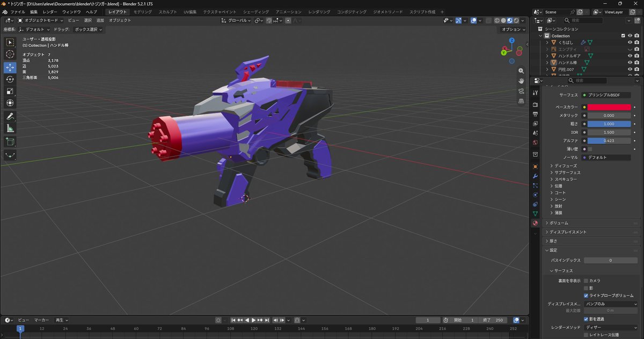Open 編集 menu
The height and width of the screenshot is (339, 644).
(34, 11)
